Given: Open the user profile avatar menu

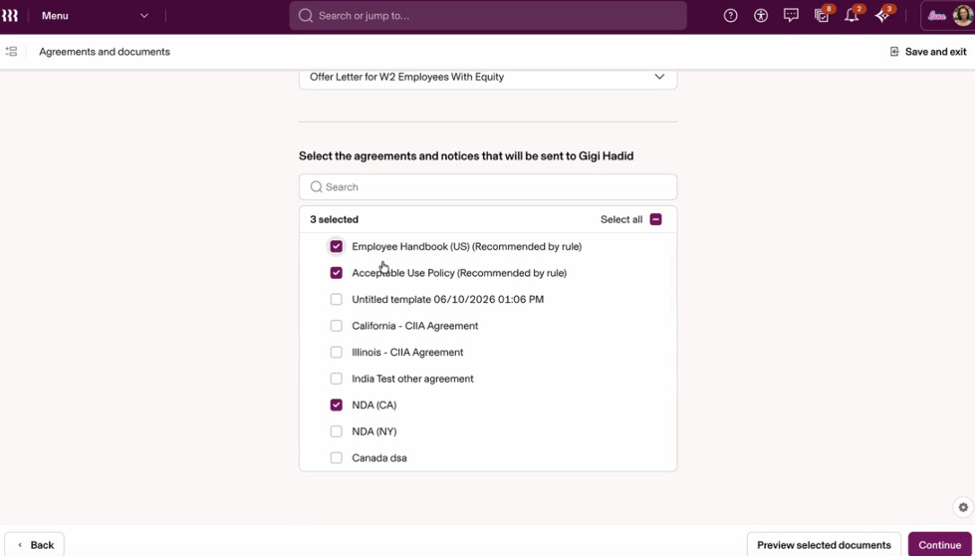Looking at the screenshot, I should pos(962,16).
